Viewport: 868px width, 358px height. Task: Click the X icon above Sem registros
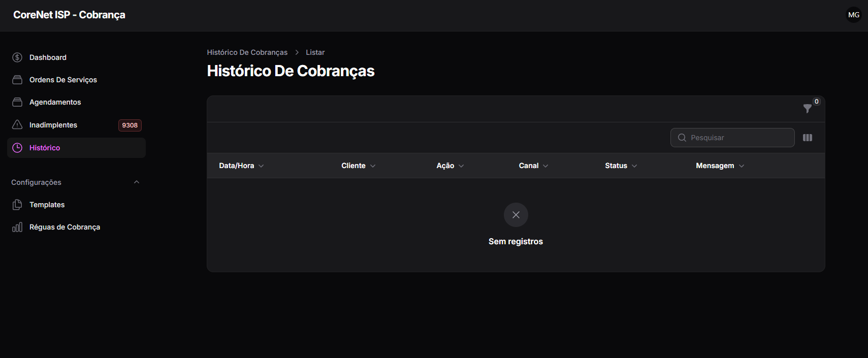[516, 215]
